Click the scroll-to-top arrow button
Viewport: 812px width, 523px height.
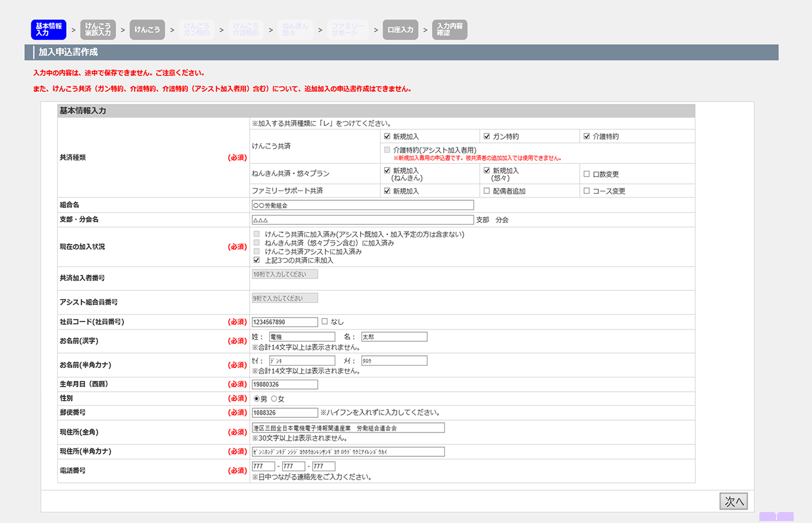pos(776,516)
